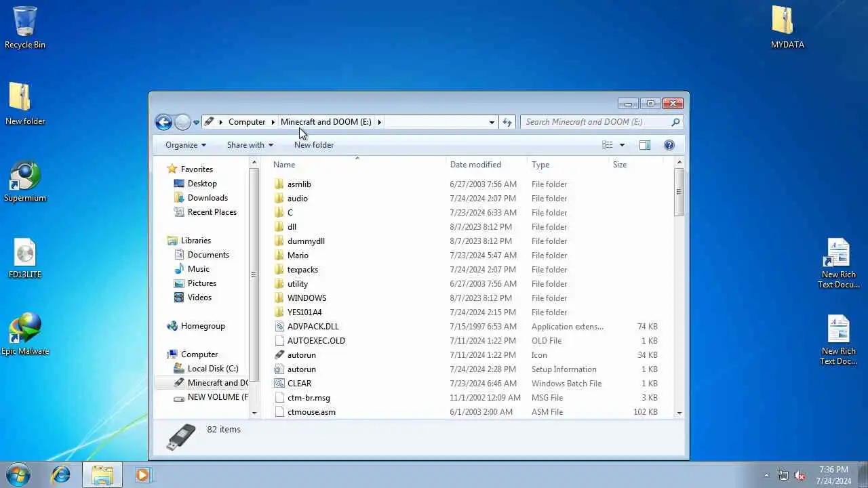Open the Recycle Bin desktop icon
This screenshot has width=868, height=488.
click(25, 27)
